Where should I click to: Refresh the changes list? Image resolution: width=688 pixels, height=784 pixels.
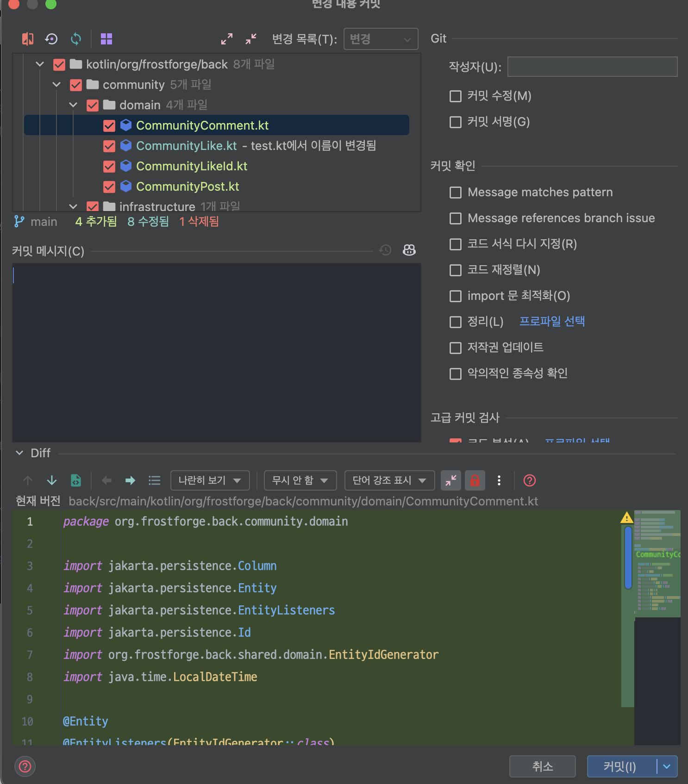tap(76, 39)
